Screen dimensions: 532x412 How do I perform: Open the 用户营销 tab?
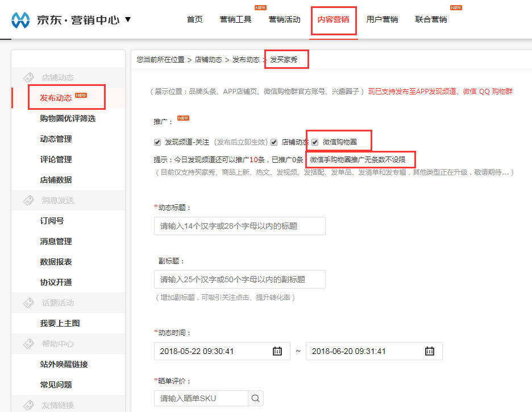click(382, 19)
